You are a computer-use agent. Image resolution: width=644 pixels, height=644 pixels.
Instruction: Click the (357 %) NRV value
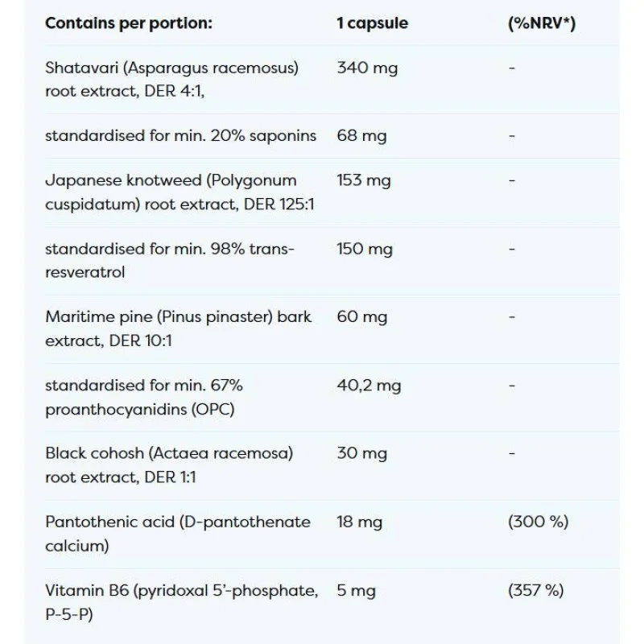point(536,591)
